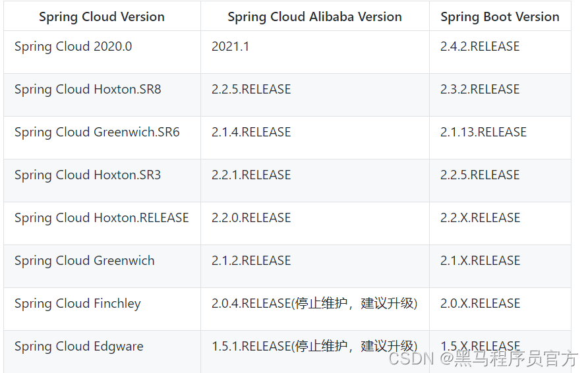Select the Spring Cloud Hoxton.SR8 cell
The width and height of the screenshot is (588, 373).
click(88, 90)
